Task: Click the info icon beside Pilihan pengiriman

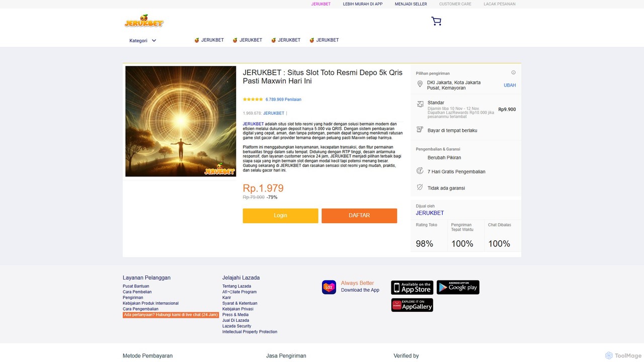Action: click(x=513, y=72)
